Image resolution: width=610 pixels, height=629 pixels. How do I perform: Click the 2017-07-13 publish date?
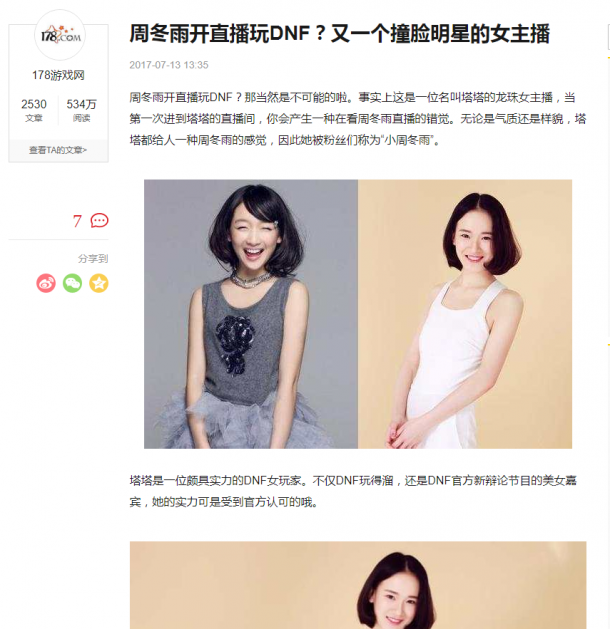point(169,65)
